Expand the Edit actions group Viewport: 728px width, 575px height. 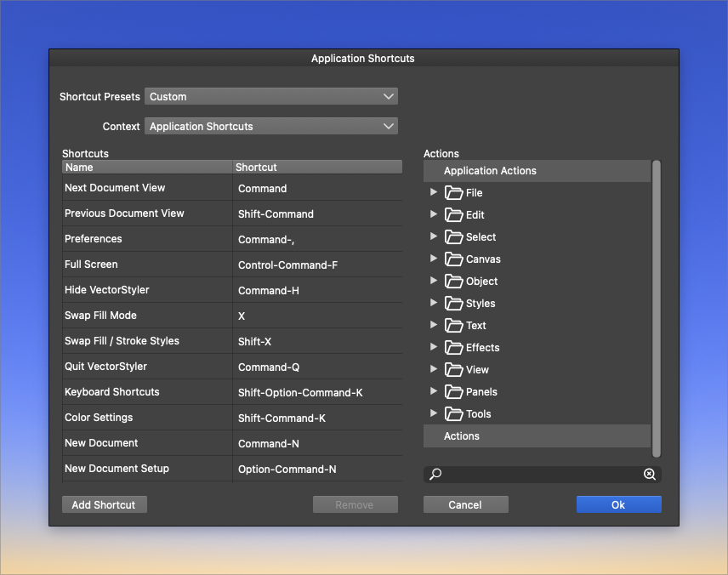[x=434, y=214]
